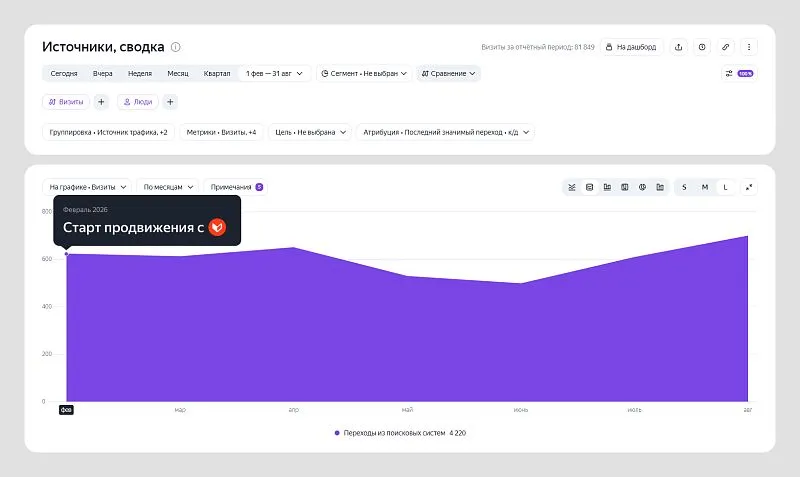The height and width of the screenshot is (477, 800).
Task: Collapse the chart with arrows icon
Action: click(x=749, y=187)
